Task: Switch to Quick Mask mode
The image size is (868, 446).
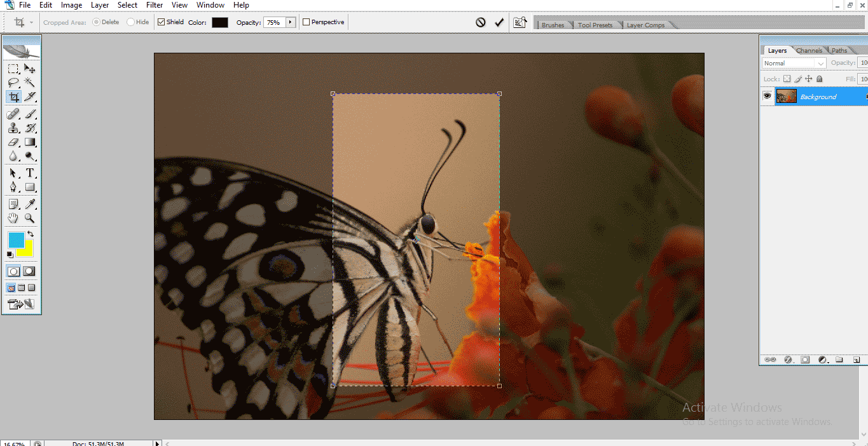Action: coord(29,271)
